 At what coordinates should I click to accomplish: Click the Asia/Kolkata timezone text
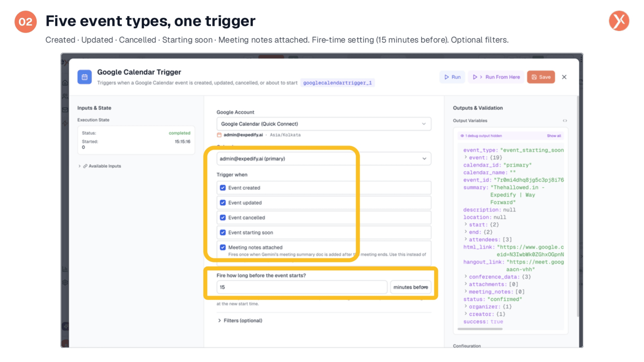pyautogui.click(x=285, y=135)
